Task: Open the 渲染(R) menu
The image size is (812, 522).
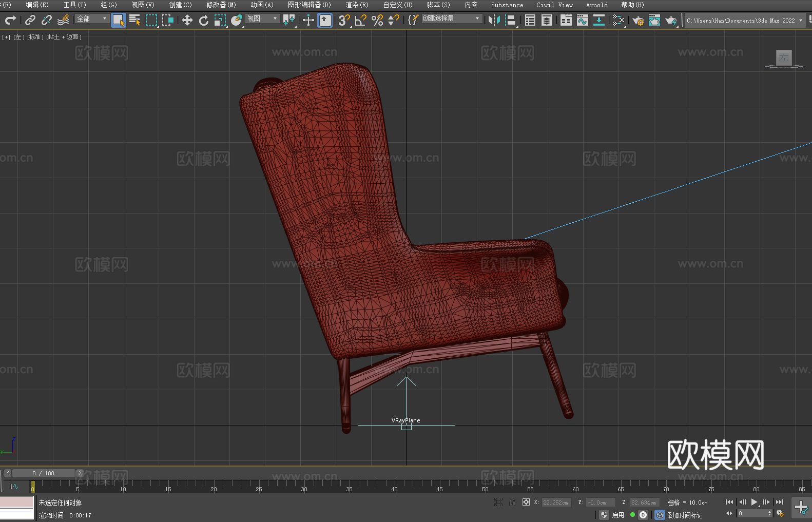Action: tap(357, 5)
